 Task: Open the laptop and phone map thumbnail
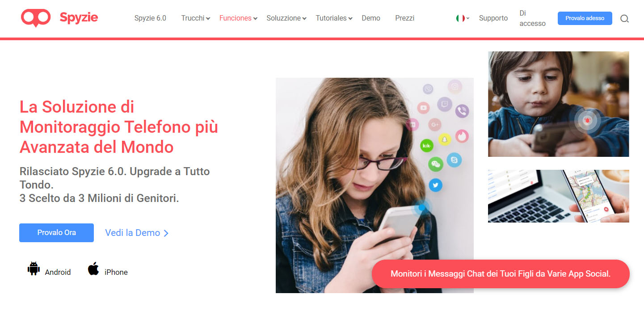pos(558,196)
